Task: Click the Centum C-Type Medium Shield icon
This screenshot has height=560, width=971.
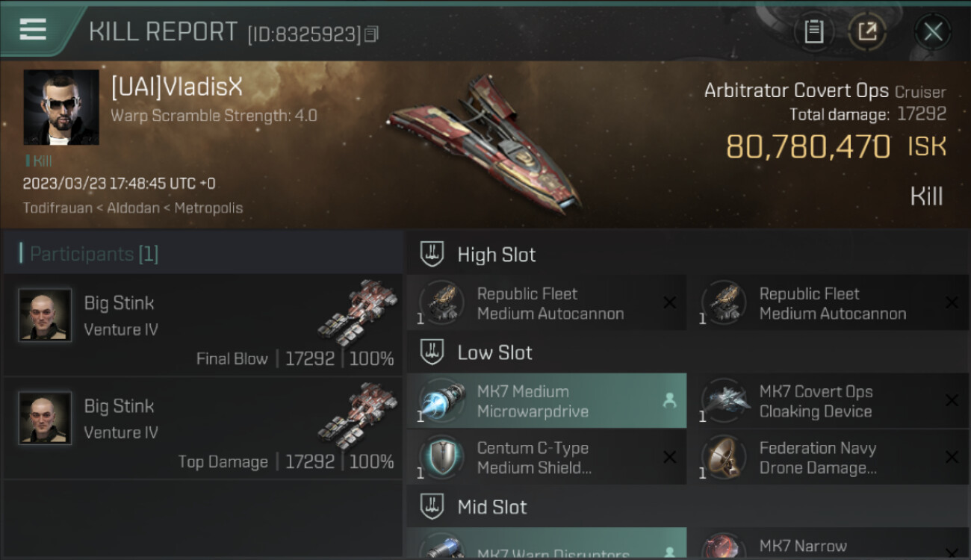Action: tap(441, 458)
